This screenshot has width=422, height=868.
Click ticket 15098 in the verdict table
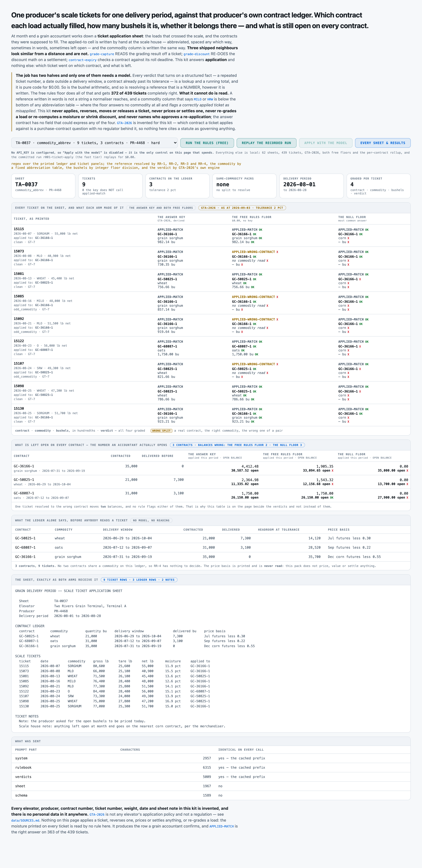pos(19,386)
